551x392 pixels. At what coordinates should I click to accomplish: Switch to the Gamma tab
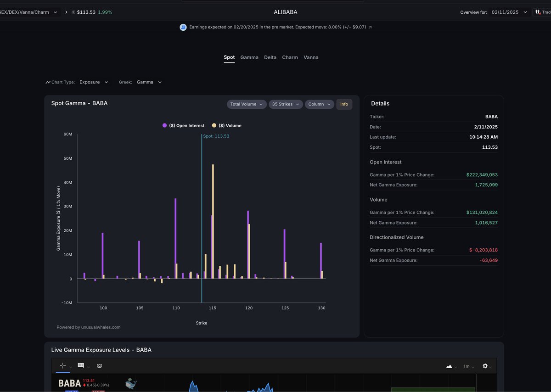click(x=249, y=57)
